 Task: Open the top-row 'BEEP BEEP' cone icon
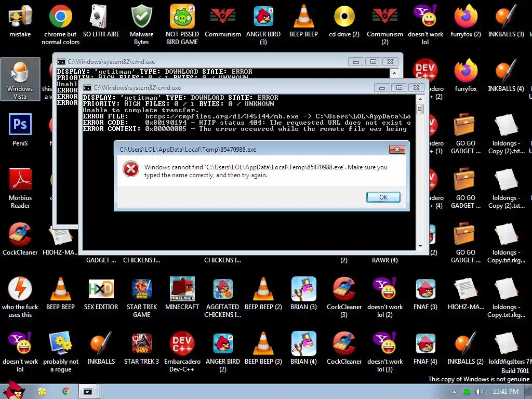click(303, 20)
